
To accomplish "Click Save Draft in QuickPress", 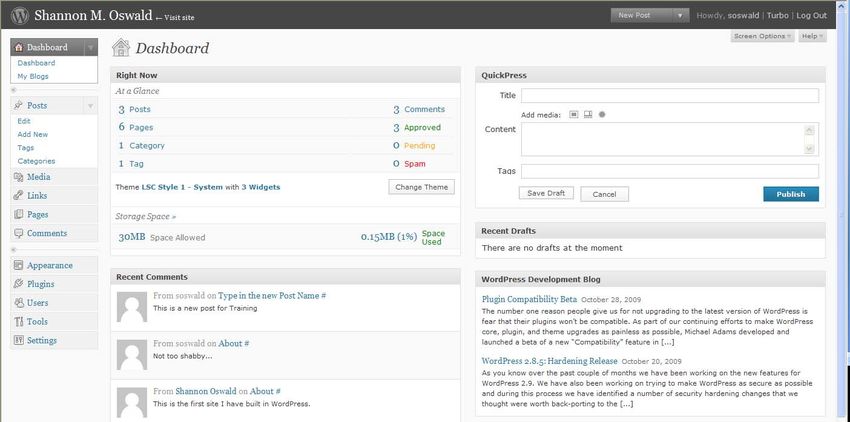I will (x=546, y=193).
